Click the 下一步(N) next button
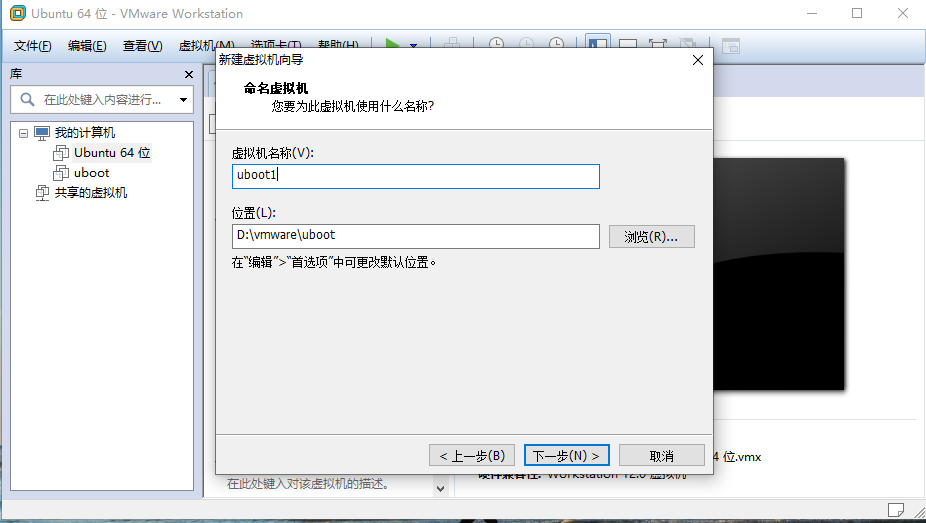Screen dimensions: 926x523 566,455
